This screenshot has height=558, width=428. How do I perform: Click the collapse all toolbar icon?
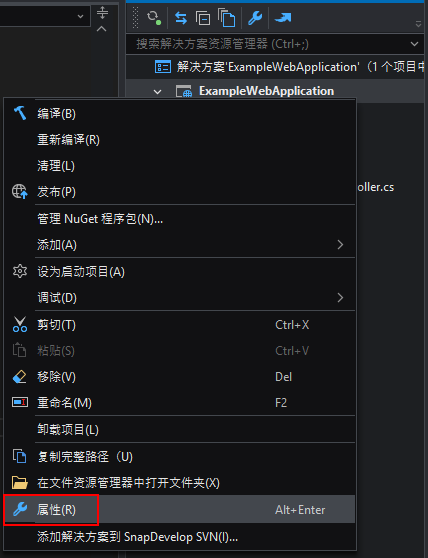(x=203, y=17)
